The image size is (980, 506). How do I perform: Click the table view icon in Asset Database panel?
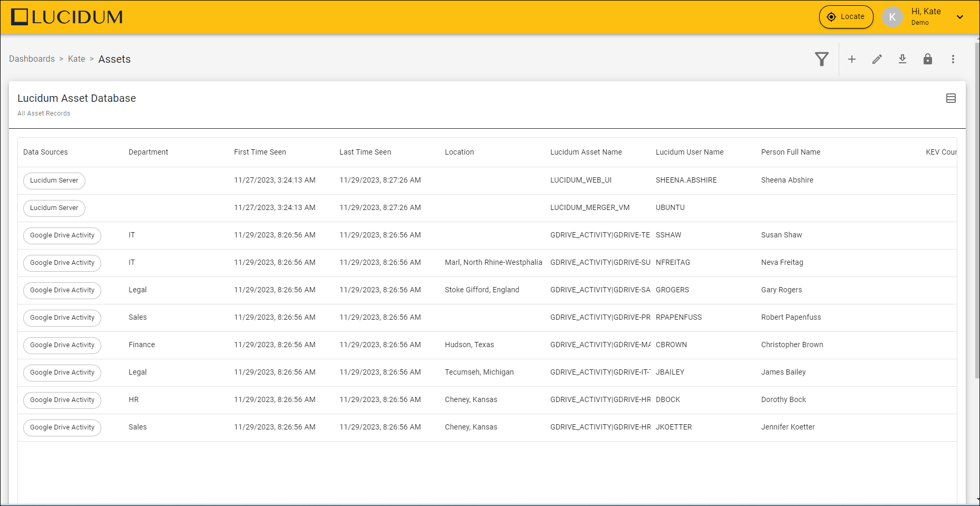click(x=951, y=98)
